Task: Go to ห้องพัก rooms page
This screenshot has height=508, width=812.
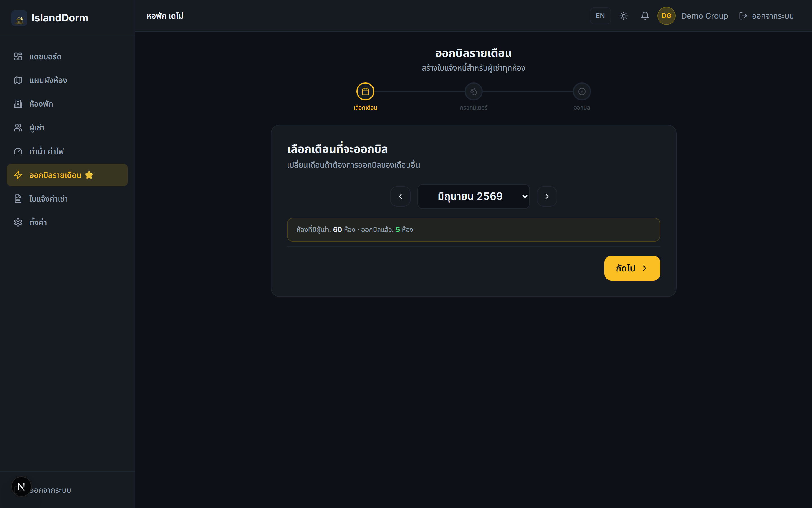Action: tap(67, 104)
